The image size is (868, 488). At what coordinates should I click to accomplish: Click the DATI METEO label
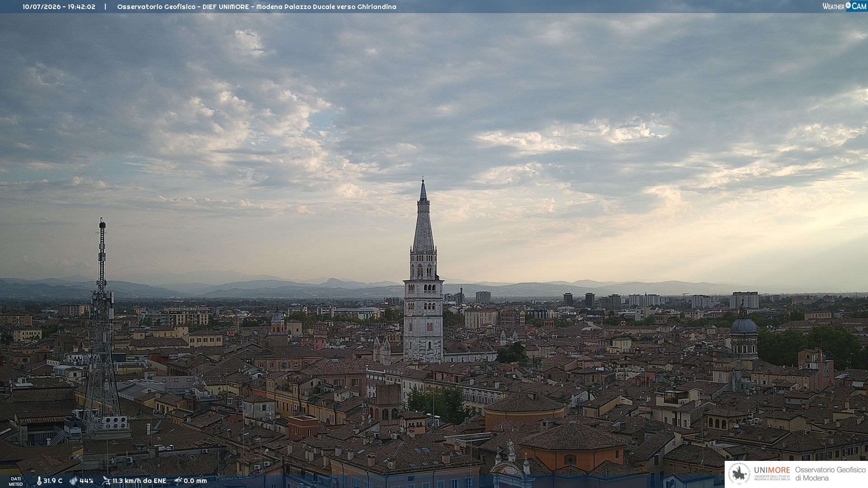(16, 481)
